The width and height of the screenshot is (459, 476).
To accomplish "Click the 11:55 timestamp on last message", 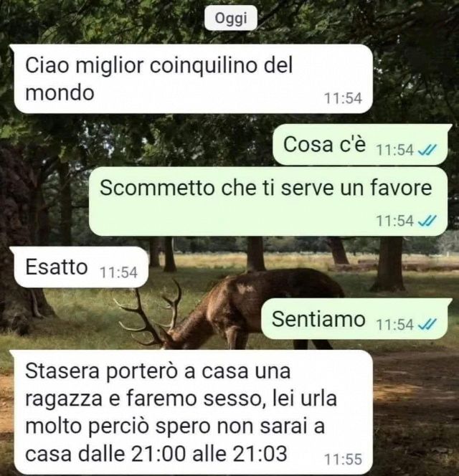I will pyautogui.click(x=344, y=459).
